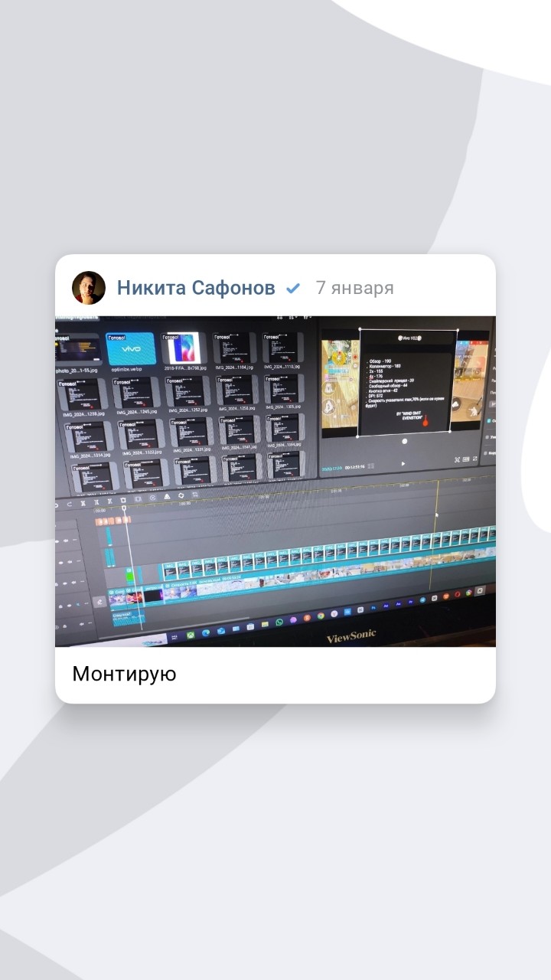Click the Delete trash icon in the timeline toolbar
Image resolution: width=551 pixels, height=980 pixels.
coord(123,500)
